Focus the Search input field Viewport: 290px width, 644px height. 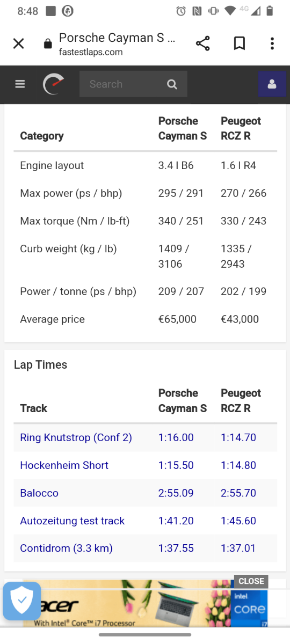pyautogui.click(x=133, y=84)
